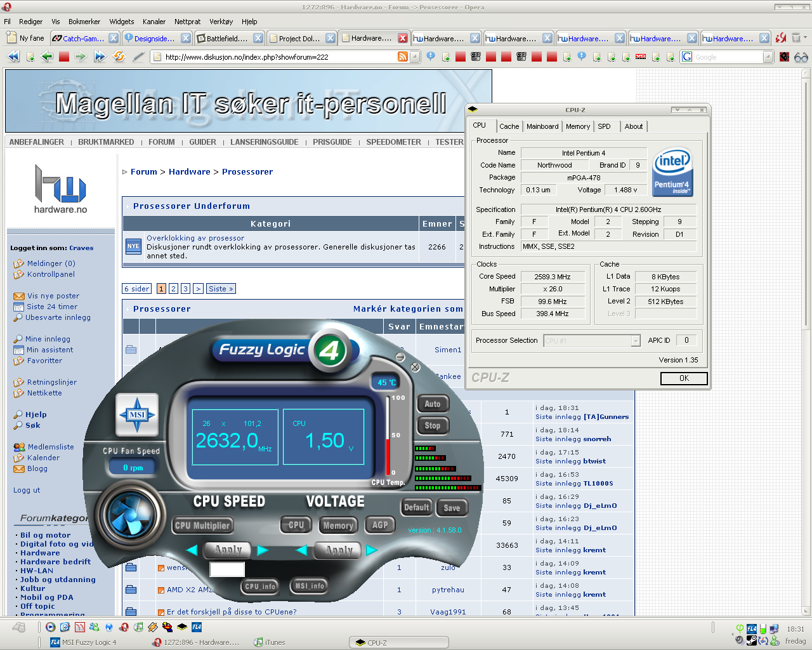Open the Widgets menu

click(x=122, y=22)
